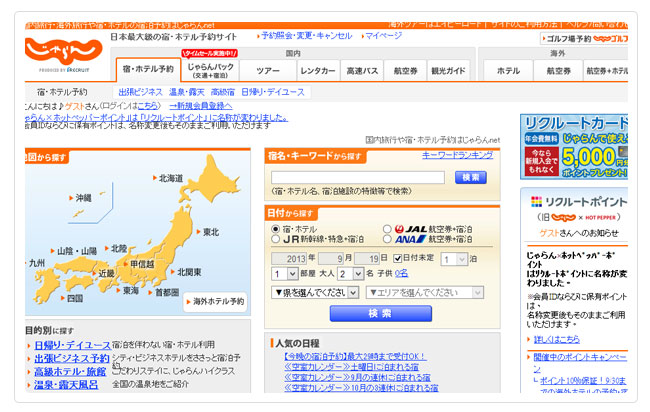
Task: Select 沖縄 region on the map
Action: (80, 198)
